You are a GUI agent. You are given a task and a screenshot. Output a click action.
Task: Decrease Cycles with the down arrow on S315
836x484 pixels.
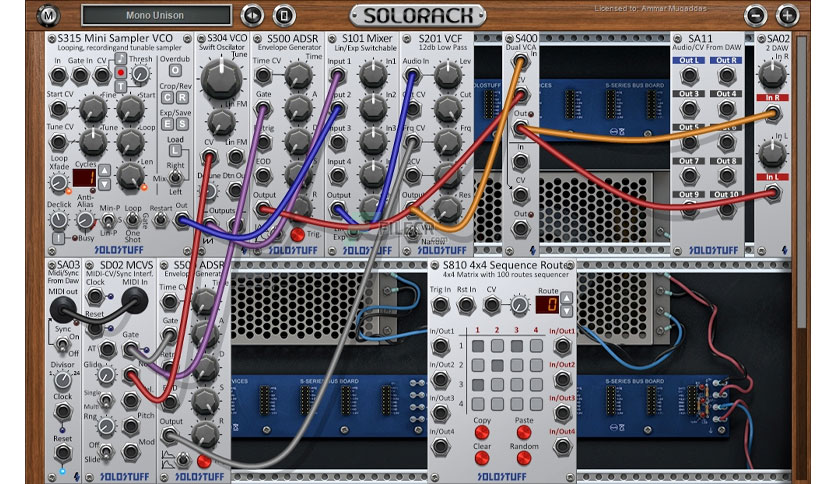coord(104,184)
